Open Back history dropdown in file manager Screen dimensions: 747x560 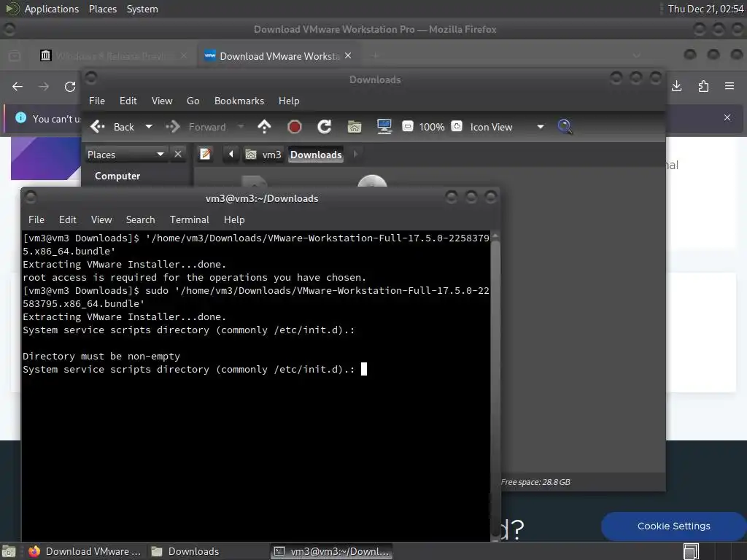coord(149,127)
